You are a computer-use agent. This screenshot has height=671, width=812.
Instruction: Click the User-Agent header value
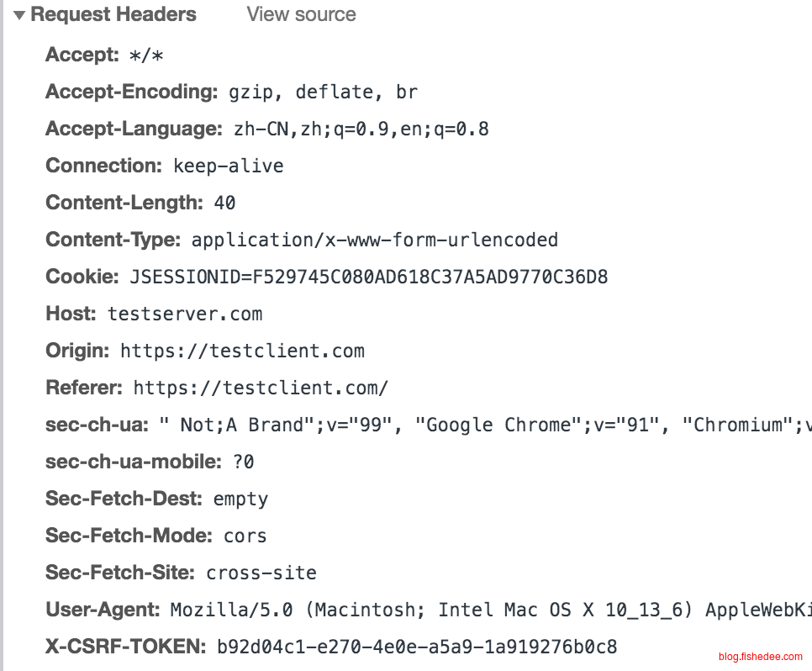[x=489, y=610]
